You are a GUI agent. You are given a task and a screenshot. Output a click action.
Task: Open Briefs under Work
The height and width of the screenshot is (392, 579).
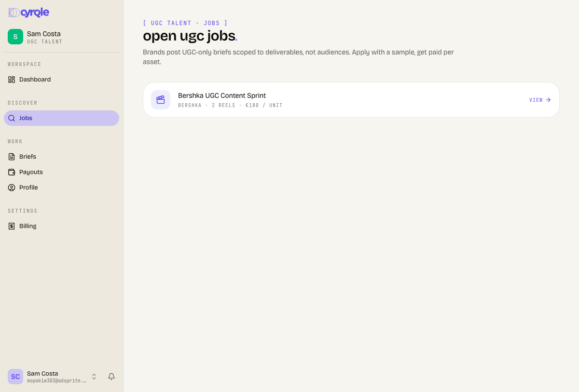61,157
